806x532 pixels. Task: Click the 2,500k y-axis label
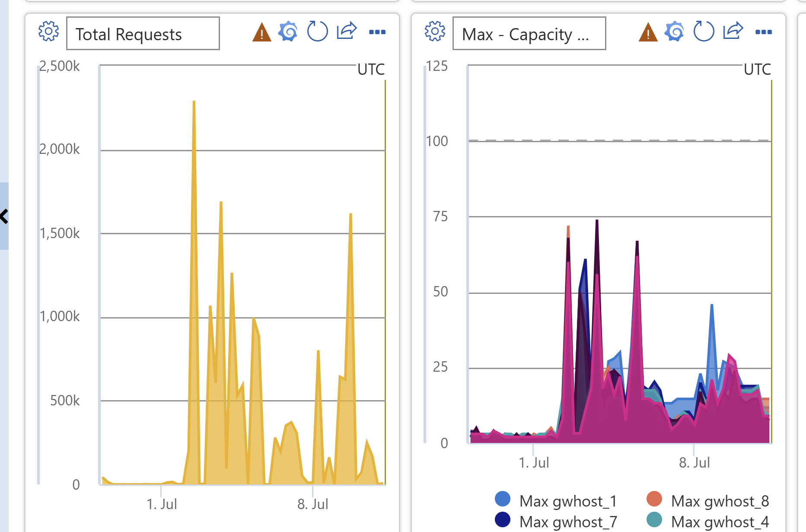point(60,66)
